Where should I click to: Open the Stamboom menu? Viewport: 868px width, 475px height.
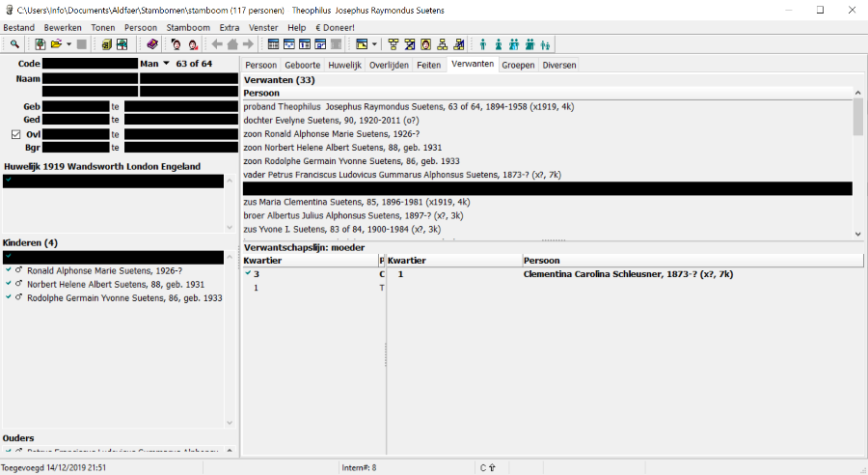pos(187,28)
